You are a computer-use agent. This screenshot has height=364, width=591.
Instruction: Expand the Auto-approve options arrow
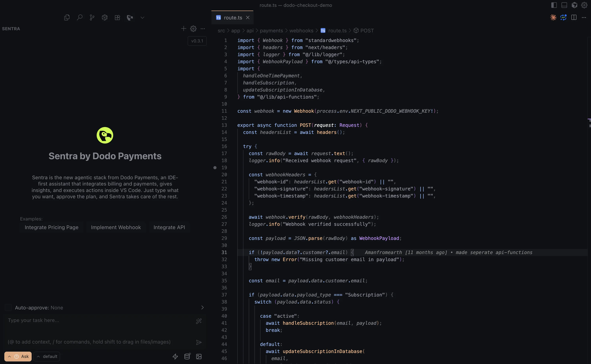pos(202,307)
